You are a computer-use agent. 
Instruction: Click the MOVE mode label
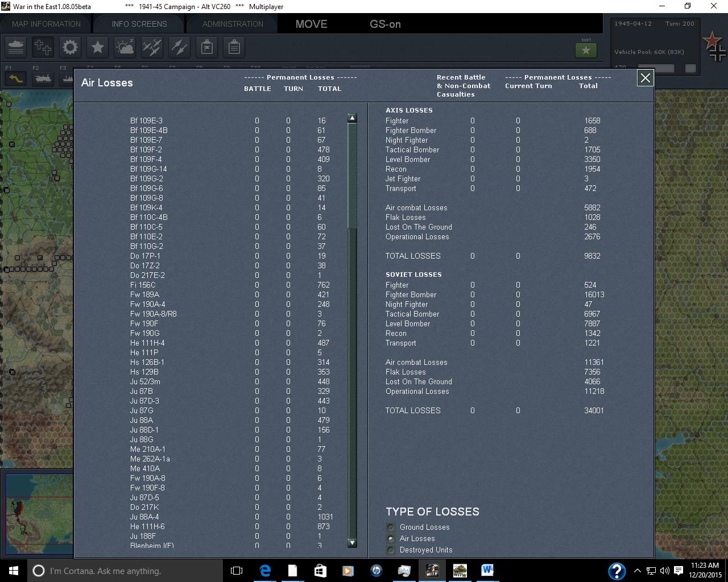[x=311, y=24]
